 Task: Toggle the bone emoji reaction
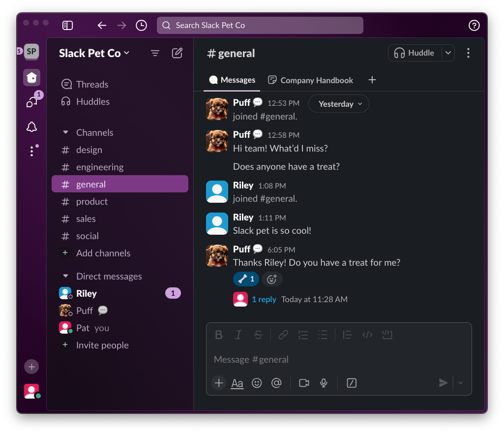click(x=246, y=279)
